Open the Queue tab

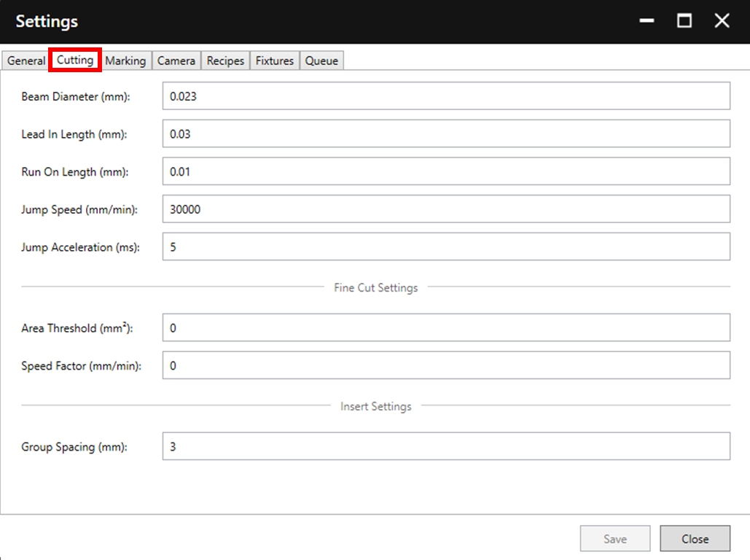tap(322, 61)
